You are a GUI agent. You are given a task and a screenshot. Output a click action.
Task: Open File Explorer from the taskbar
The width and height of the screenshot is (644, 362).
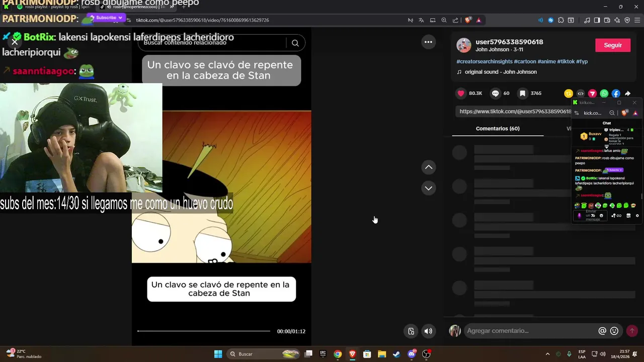pos(382,354)
